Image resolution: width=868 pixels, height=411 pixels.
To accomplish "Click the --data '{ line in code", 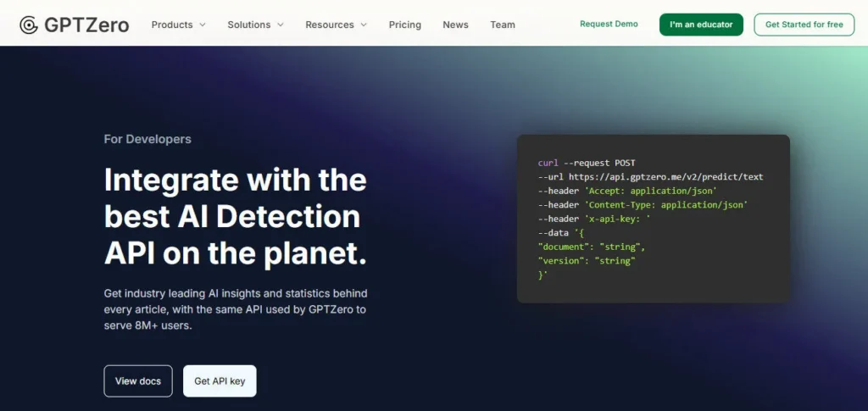I will coord(561,233).
